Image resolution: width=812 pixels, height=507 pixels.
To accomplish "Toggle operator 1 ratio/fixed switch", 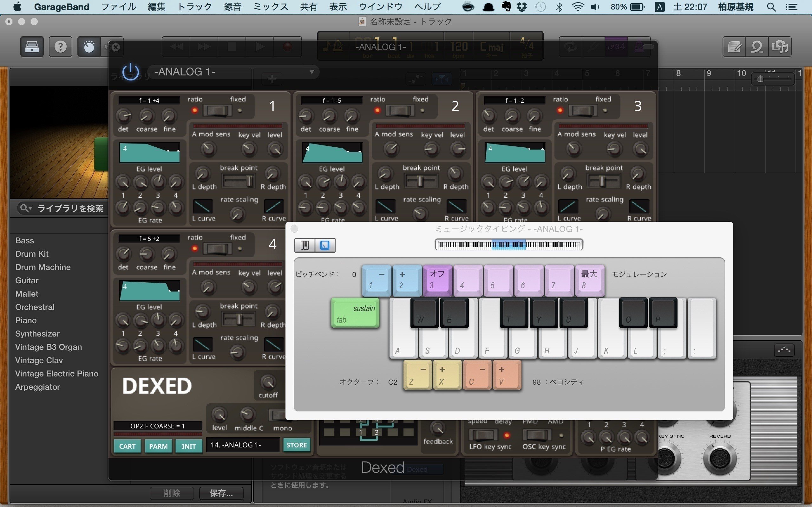I will [217, 111].
